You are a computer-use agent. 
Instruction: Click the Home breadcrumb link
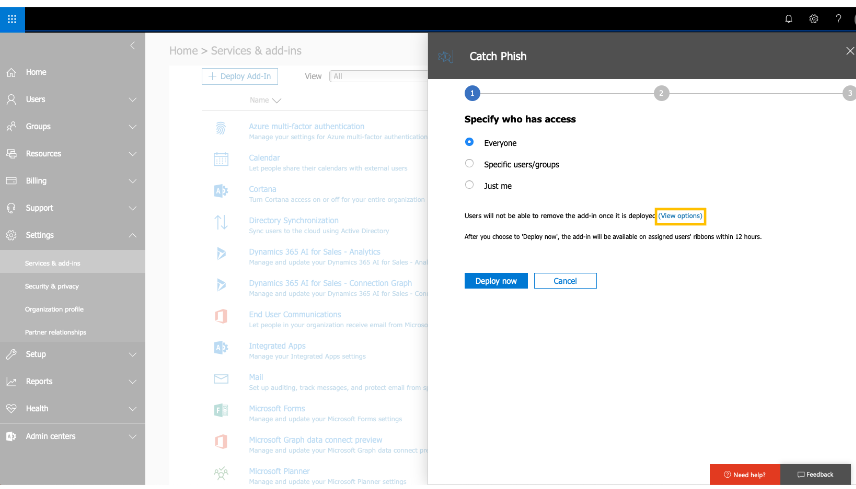click(x=183, y=51)
